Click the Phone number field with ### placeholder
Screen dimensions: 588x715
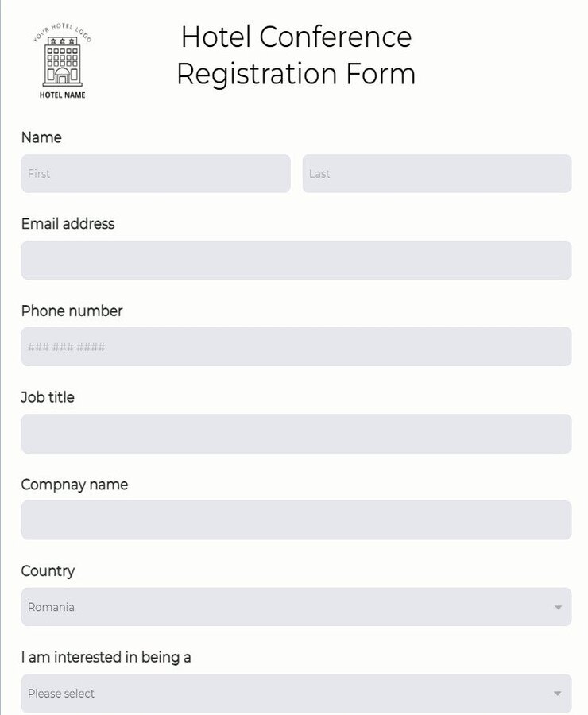pos(294,346)
